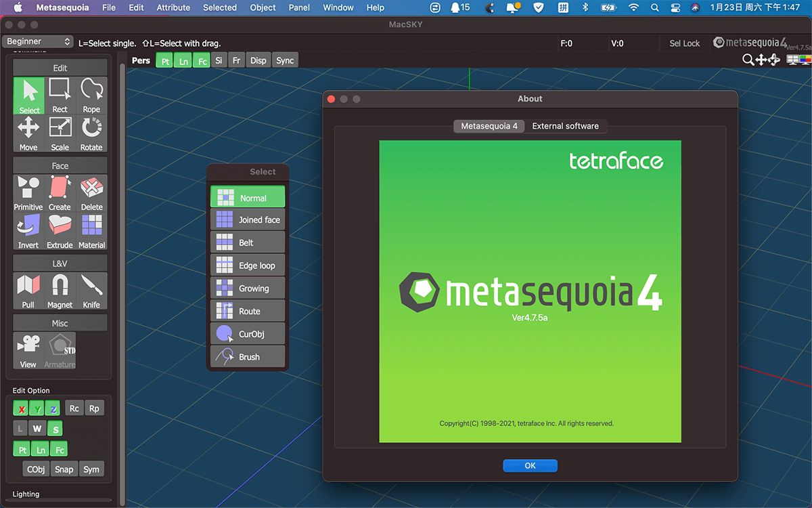The width and height of the screenshot is (812, 508).
Task: Open the Beginner mode dropdown
Action: click(37, 41)
